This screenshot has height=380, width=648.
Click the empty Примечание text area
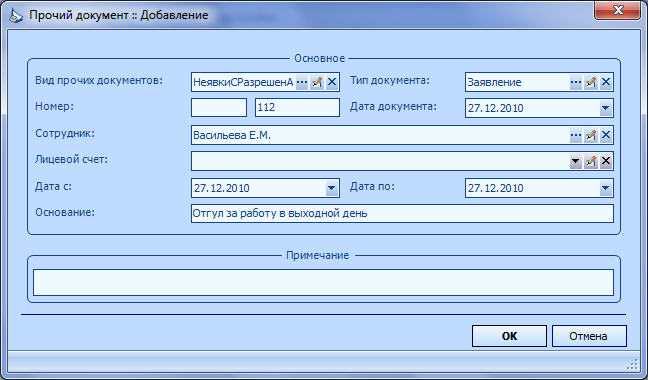pos(323,283)
